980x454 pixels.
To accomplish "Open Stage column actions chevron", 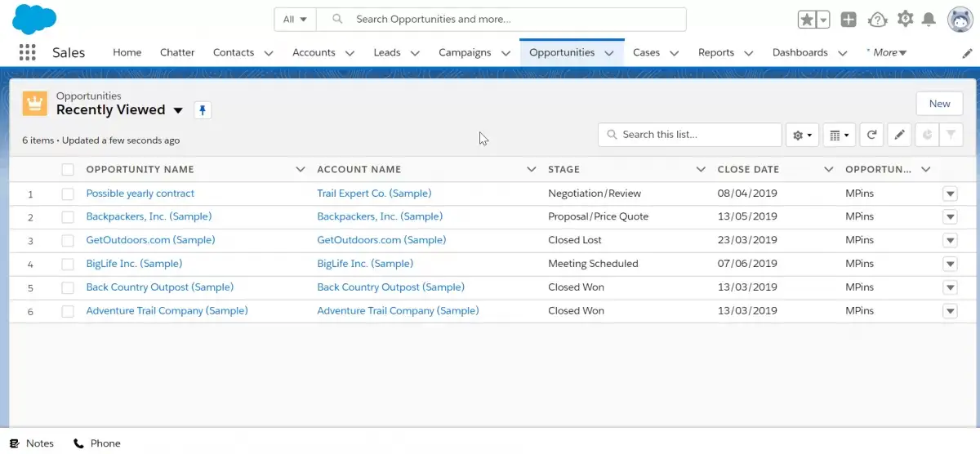I will [701, 170].
